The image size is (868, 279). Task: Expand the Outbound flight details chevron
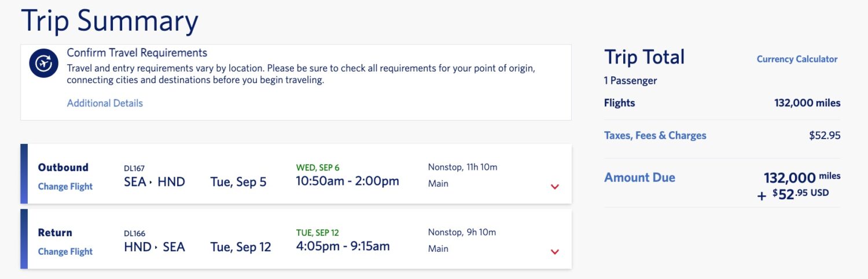[555, 187]
